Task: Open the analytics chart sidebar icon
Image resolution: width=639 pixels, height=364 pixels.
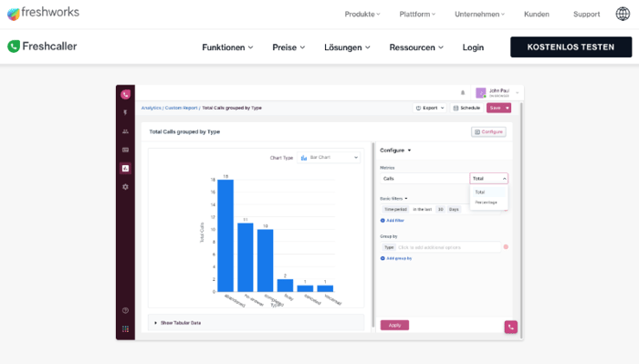Action: (126, 168)
